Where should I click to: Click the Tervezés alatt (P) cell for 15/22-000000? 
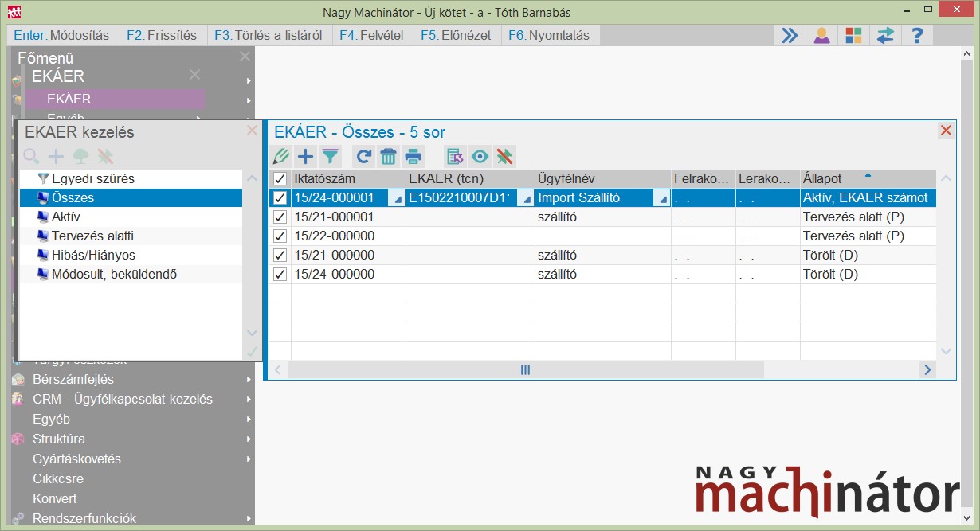(868, 236)
